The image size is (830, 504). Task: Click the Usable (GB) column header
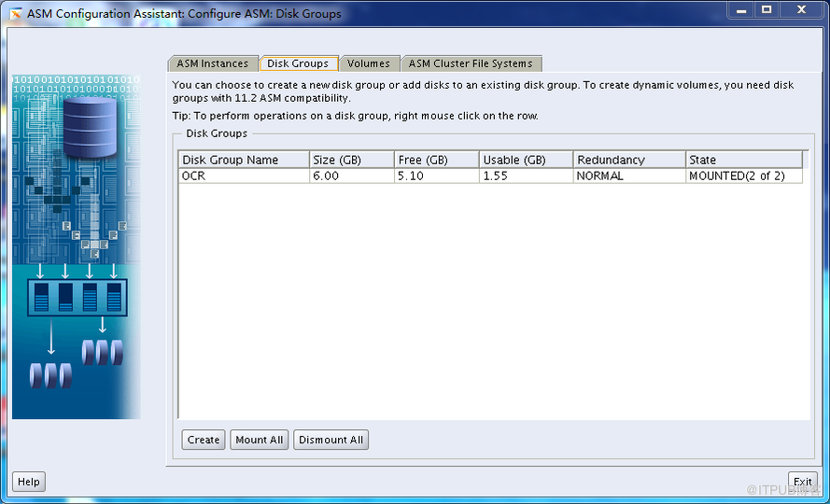click(x=526, y=160)
